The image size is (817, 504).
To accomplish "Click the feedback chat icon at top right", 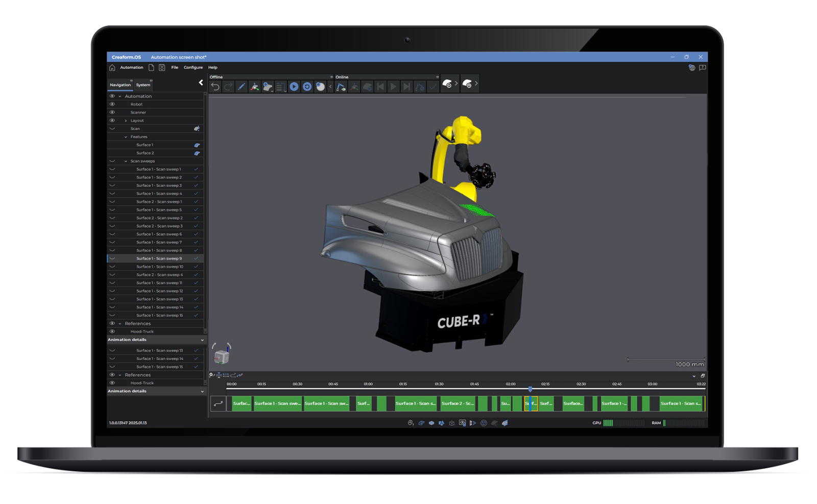I will pos(703,67).
